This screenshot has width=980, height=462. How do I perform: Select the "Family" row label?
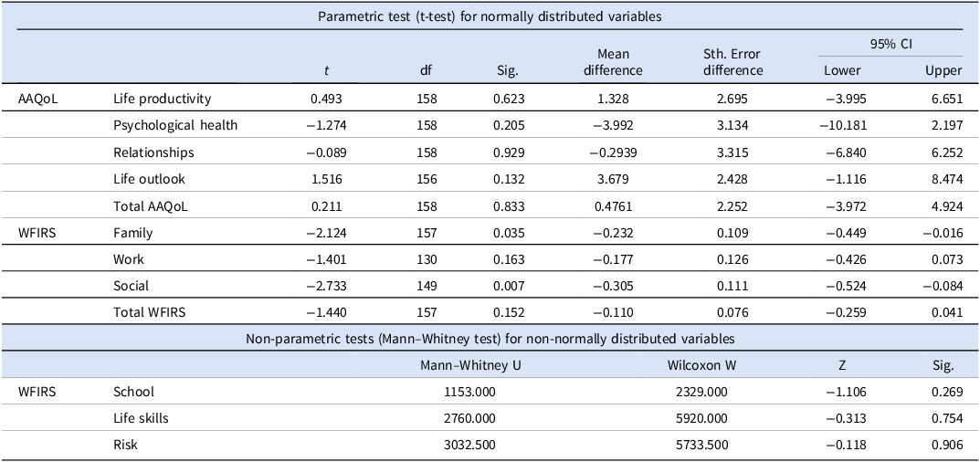133,233
